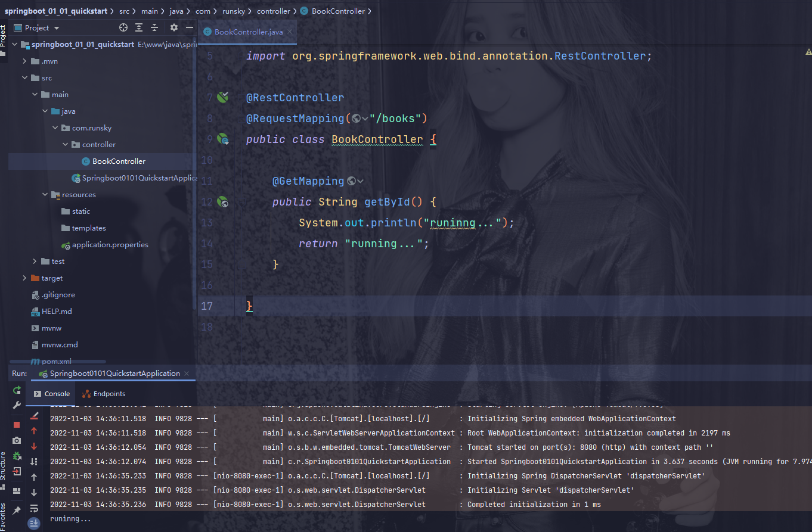Viewport: 812px width, 532px height.
Task: Switch to the Console tab
Action: pyautogui.click(x=52, y=394)
